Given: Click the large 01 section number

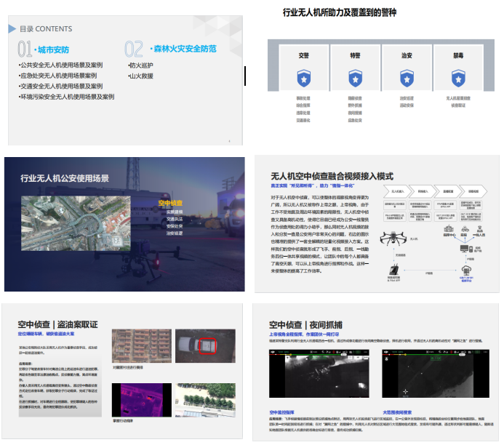Looking at the screenshot, I should [x=25, y=49].
